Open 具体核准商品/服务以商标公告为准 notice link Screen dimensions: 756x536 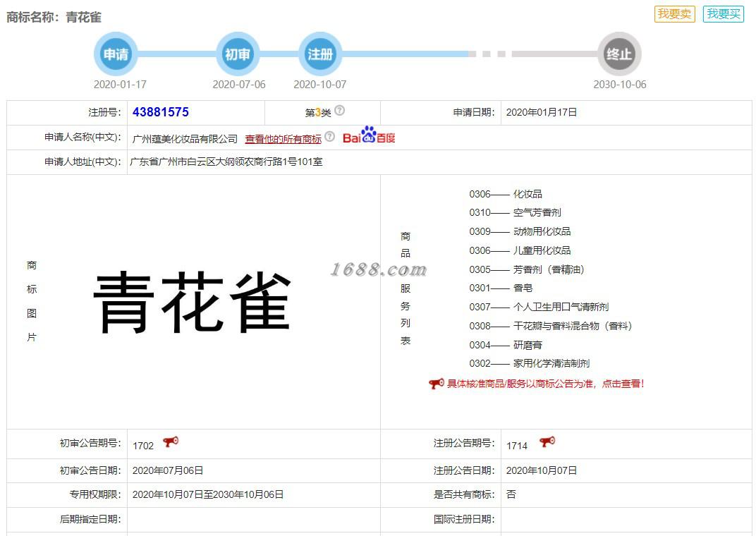pyautogui.click(x=545, y=384)
